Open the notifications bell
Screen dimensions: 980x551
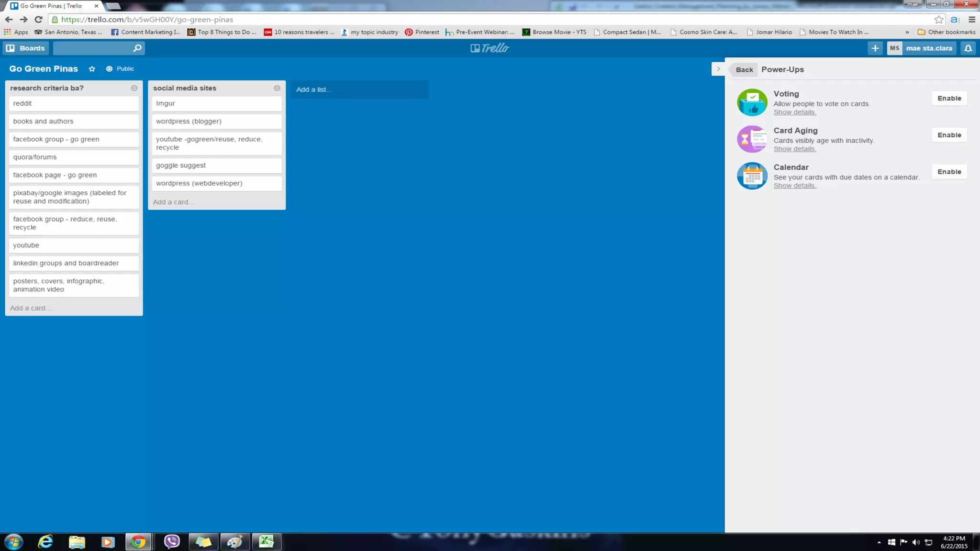pos(968,48)
